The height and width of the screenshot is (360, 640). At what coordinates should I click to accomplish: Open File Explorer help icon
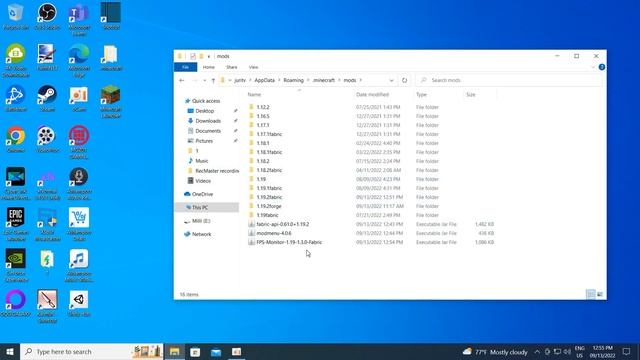pos(602,67)
